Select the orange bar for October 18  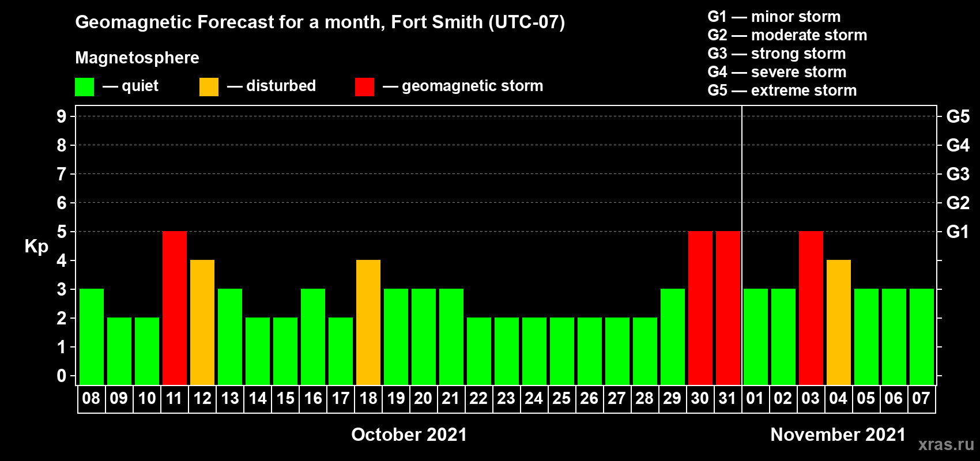(368, 323)
